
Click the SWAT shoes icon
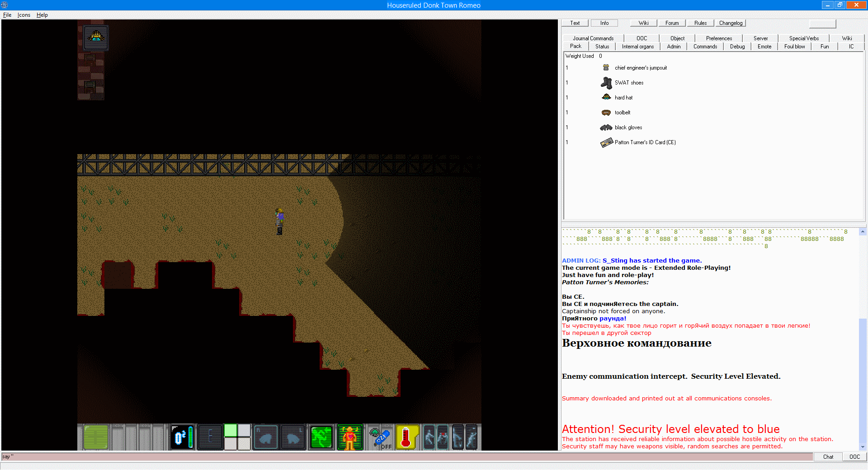pos(606,83)
